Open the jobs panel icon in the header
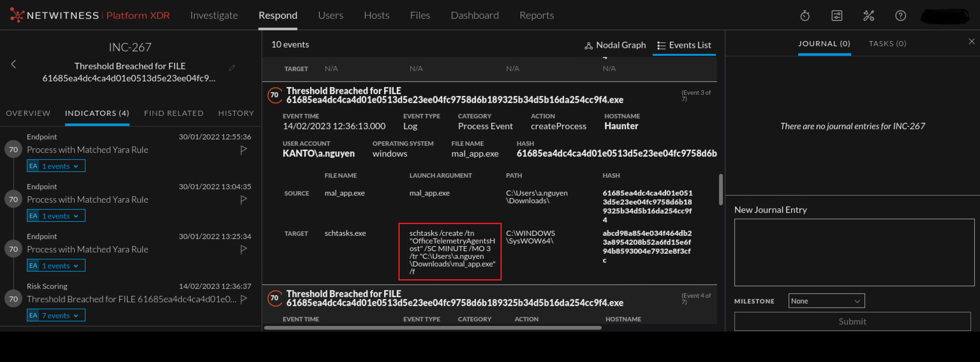 pyautogui.click(x=837, y=16)
